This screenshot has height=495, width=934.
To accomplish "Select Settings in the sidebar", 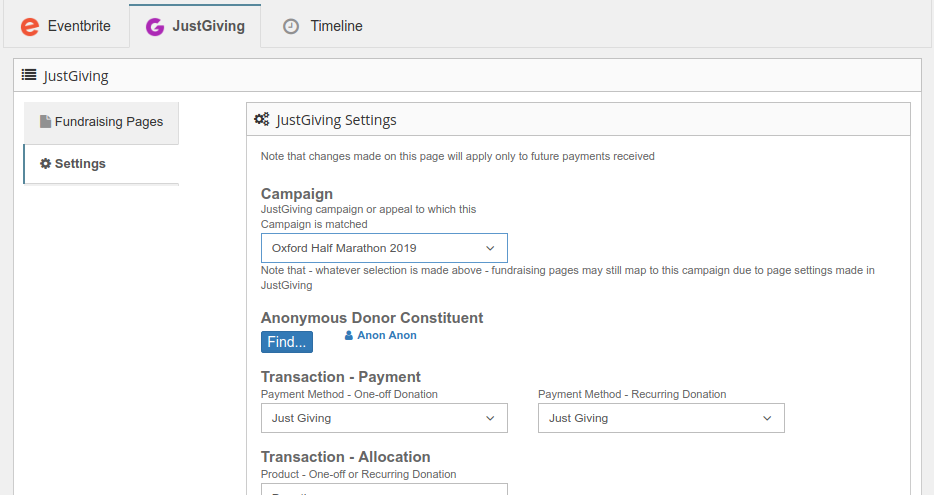I will click(x=101, y=164).
